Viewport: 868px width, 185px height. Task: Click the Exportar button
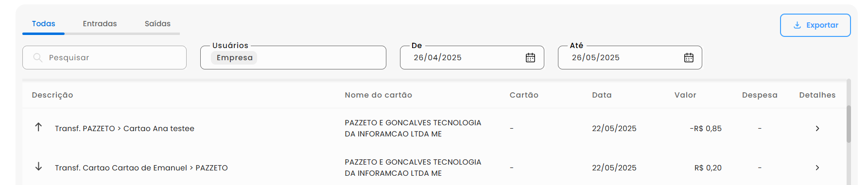815,25
